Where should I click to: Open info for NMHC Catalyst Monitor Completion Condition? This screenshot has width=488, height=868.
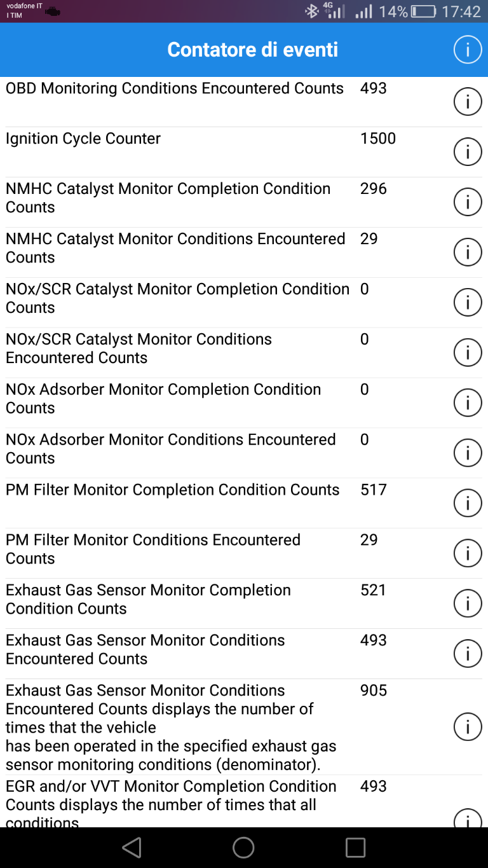click(x=468, y=202)
